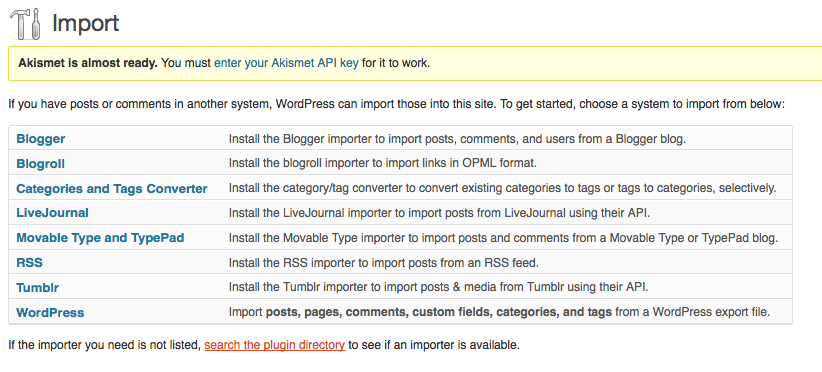Open the WordPress importer link
Screen dimensions: 822x372
pos(50,313)
